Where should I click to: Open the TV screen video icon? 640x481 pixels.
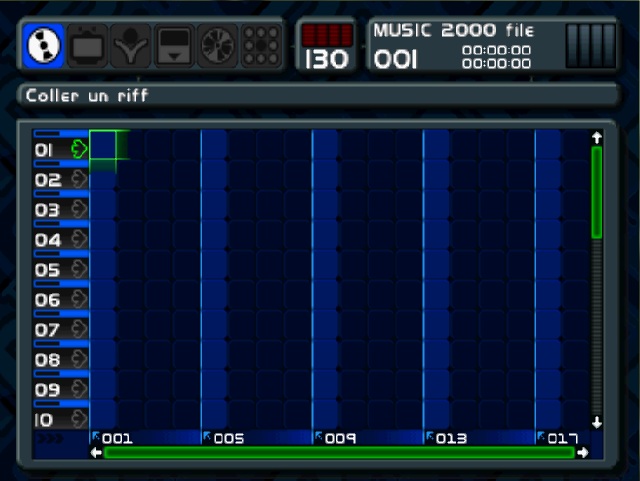pyautogui.click(x=90, y=46)
